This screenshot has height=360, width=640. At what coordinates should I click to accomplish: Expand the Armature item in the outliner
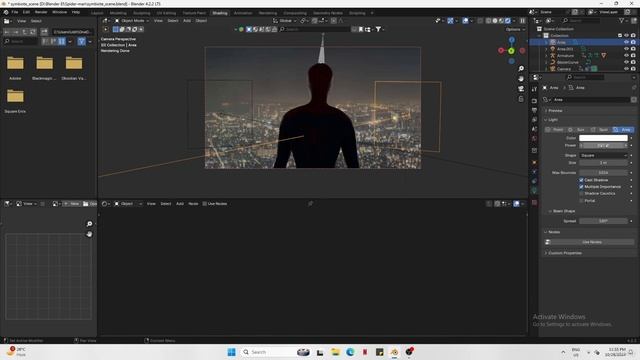coord(546,56)
